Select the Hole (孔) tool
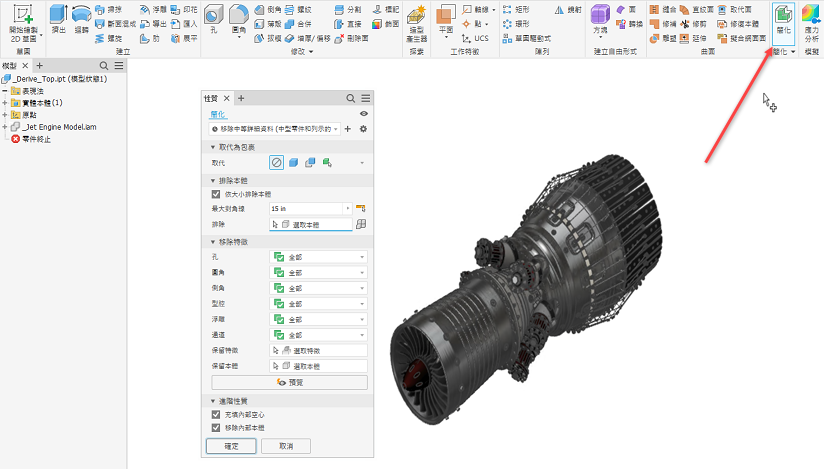 point(213,19)
